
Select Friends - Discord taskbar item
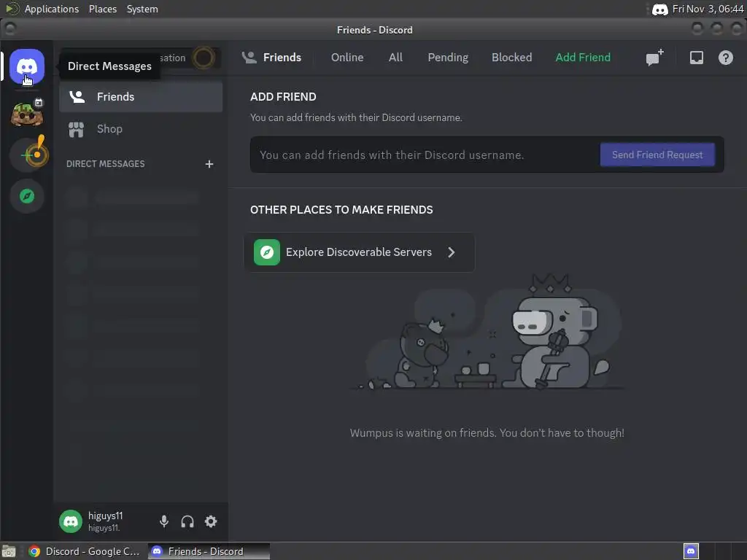pos(209,551)
